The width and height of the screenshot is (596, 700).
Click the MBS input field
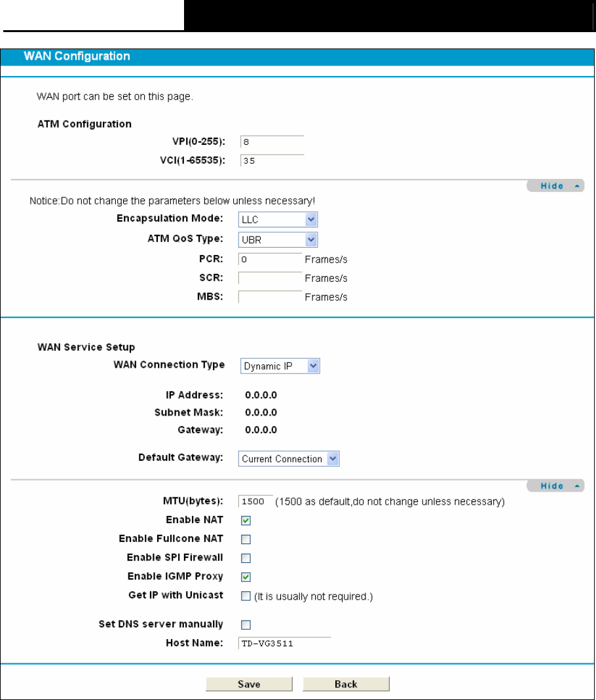point(270,297)
